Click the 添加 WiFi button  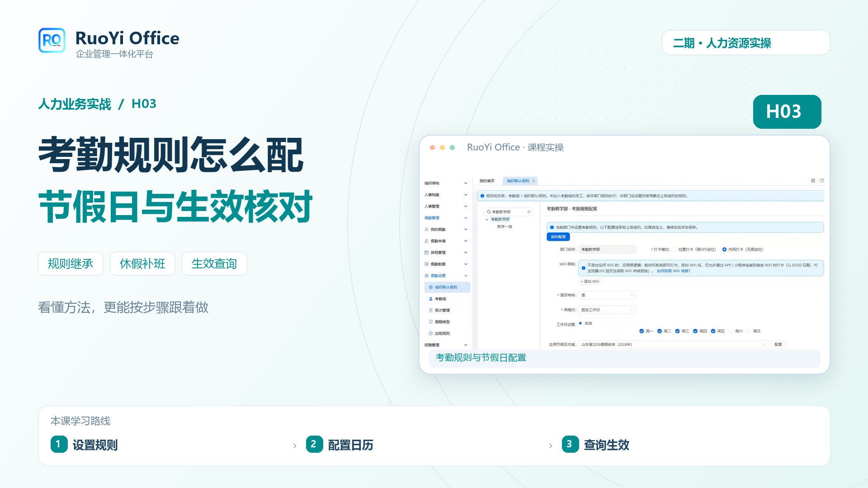click(590, 282)
